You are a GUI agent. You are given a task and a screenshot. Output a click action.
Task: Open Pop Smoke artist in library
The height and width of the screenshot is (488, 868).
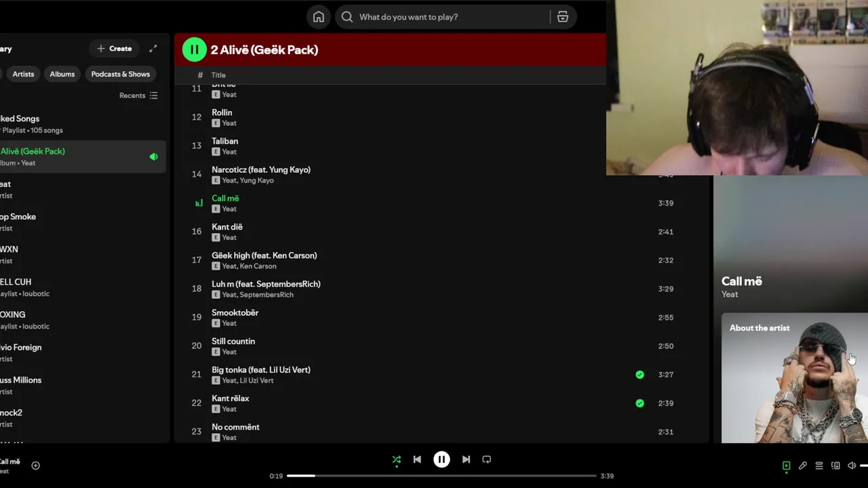click(81, 222)
